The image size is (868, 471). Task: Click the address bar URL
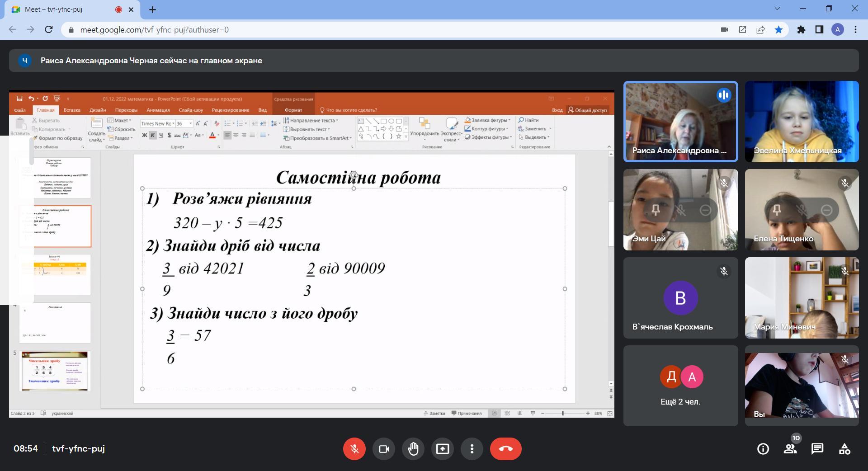pyautogui.click(x=154, y=30)
